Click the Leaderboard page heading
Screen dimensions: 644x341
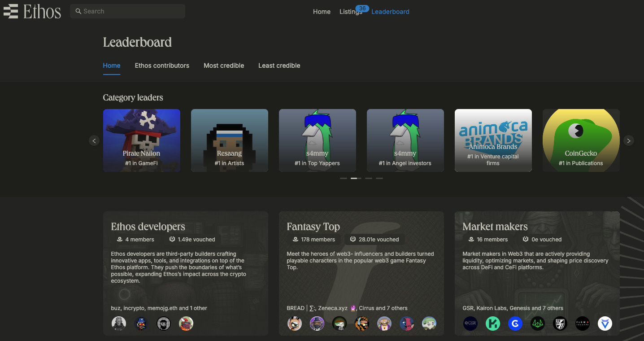137,42
